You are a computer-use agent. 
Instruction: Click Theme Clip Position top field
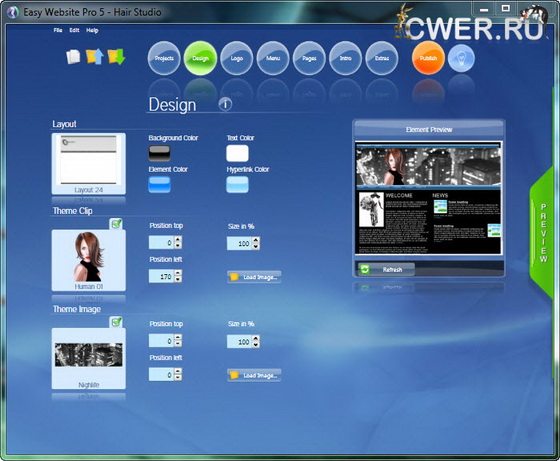[161, 242]
